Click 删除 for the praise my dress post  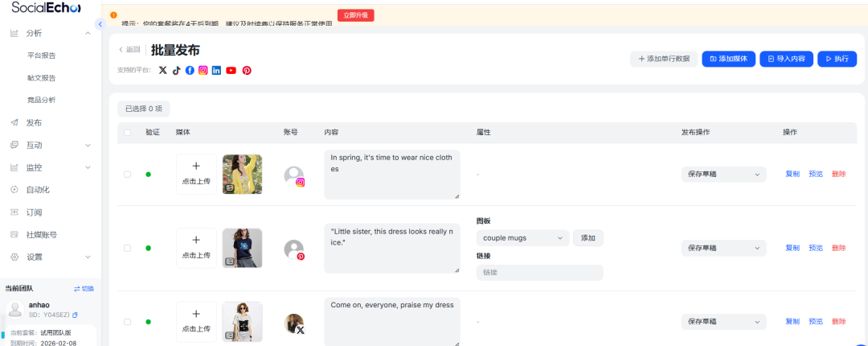point(838,322)
